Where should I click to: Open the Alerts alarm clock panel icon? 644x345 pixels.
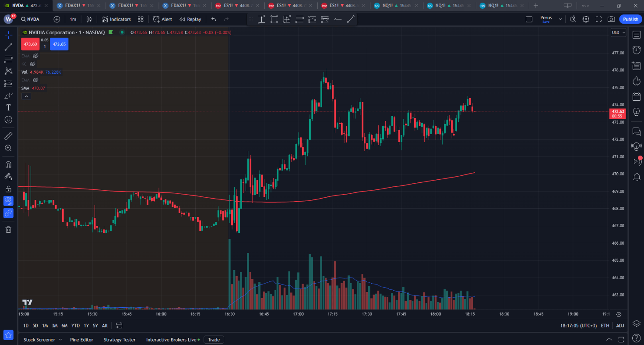click(637, 50)
